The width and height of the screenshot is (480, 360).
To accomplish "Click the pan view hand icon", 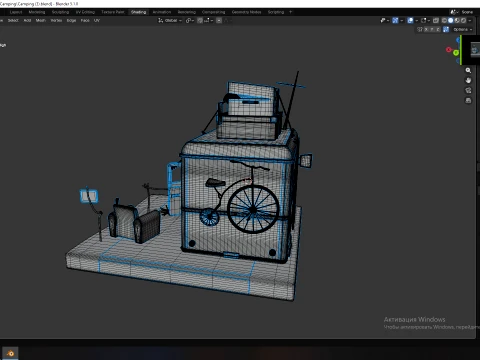I will [x=468, y=80].
